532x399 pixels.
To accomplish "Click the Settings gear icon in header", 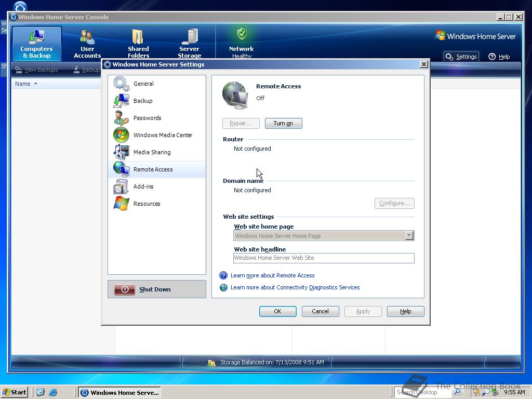I will (x=449, y=57).
